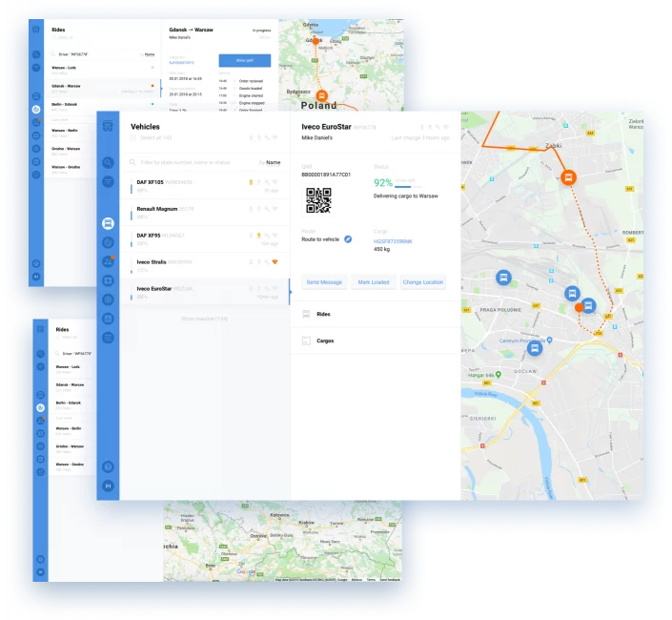Click highlighted clock icon in top window sidebar
672x620 pixels.
pos(36,110)
